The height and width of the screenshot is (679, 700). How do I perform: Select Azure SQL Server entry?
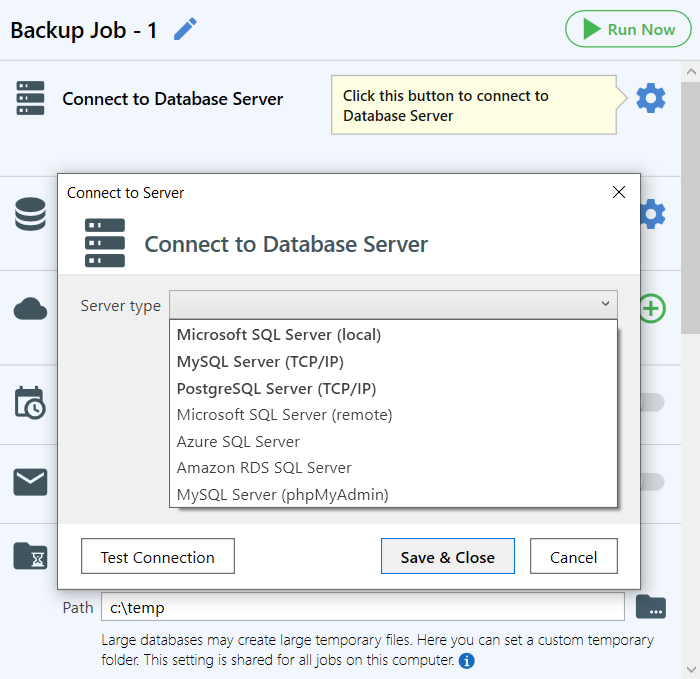click(238, 441)
